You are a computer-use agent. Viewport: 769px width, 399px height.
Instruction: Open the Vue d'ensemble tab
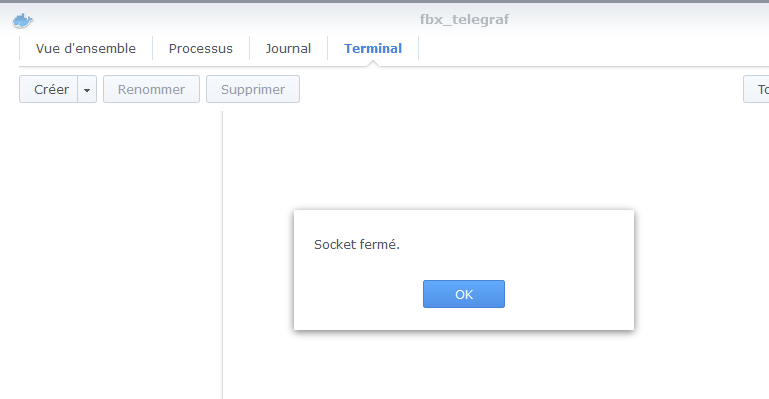(x=86, y=49)
